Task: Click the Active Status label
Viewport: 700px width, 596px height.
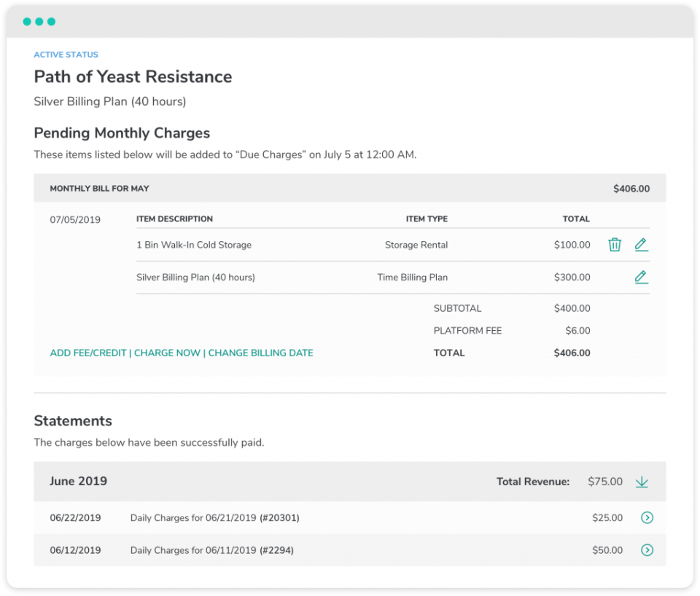Action: pos(66,55)
